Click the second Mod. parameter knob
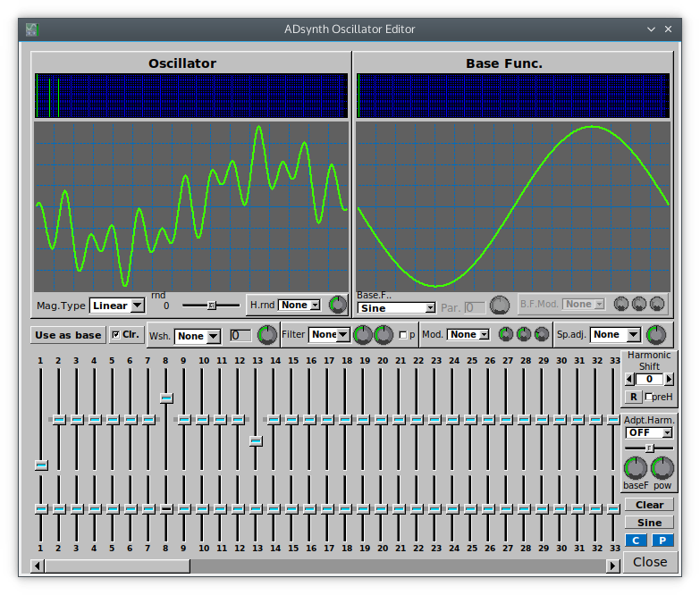This screenshot has width=700, height=595. [524, 334]
